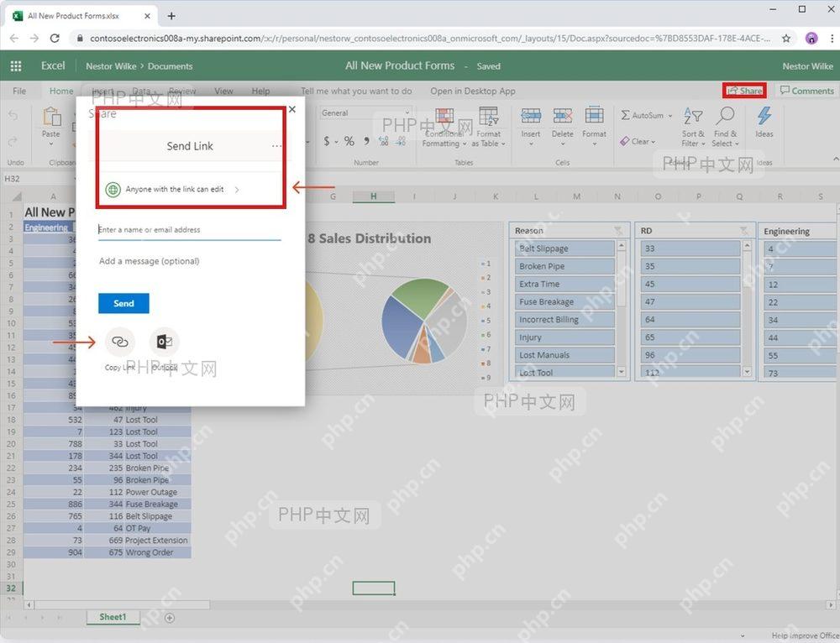Open the Help ribbon tab
The height and width of the screenshot is (643, 840).
(261, 91)
